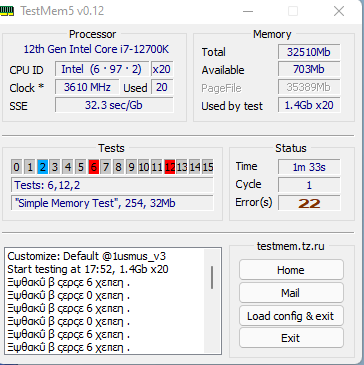
Task: Select test indicator box 5
Action: [80, 167]
